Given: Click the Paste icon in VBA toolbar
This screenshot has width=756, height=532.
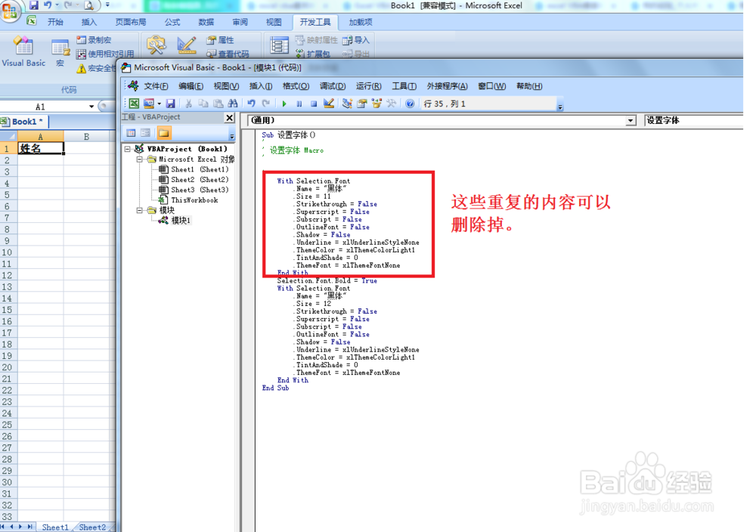Looking at the screenshot, I should 218,104.
